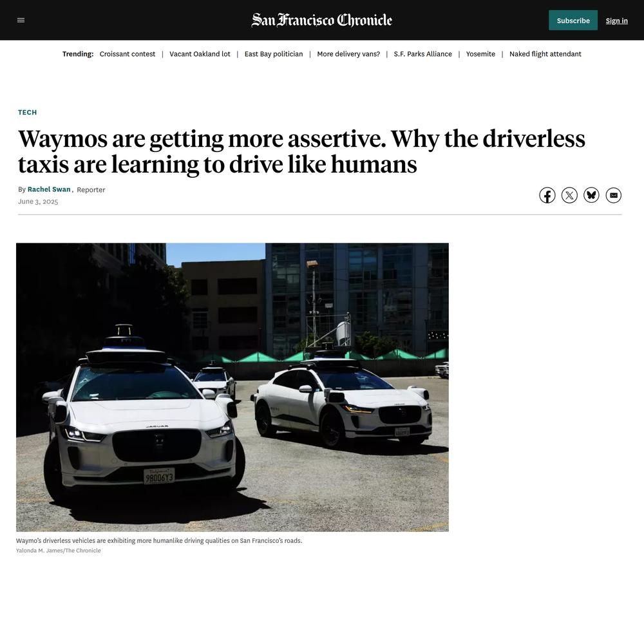Click the Waymo vehicles article photo
644x644 pixels.
coord(232,387)
